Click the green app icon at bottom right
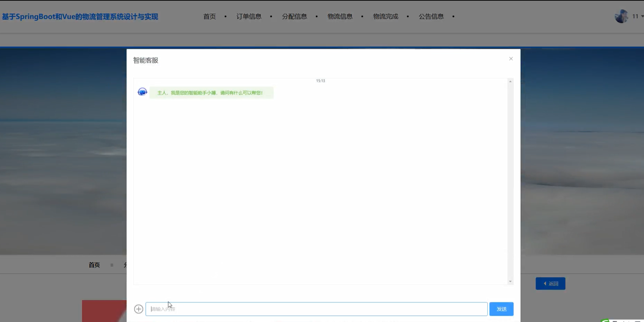This screenshot has height=322, width=644. pos(606,320)
